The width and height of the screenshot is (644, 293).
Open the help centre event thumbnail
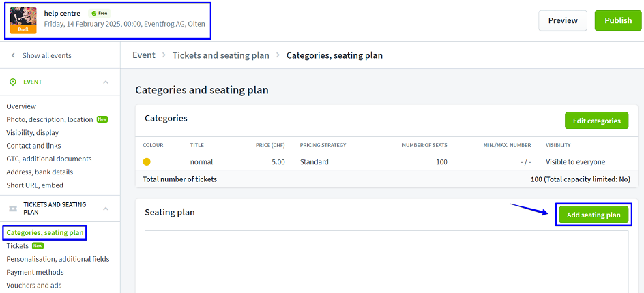(x=23, y=20)
